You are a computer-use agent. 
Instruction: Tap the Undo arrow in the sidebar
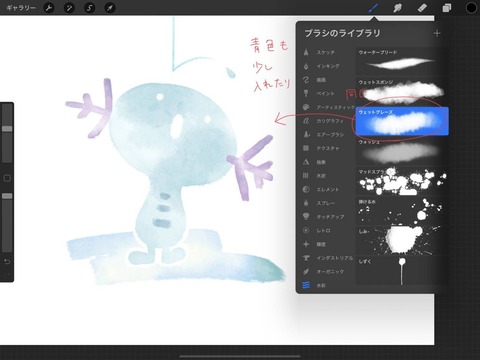7,261
